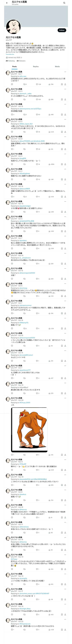
Task: Open the 33 Followers list
Action: [21, 61]
